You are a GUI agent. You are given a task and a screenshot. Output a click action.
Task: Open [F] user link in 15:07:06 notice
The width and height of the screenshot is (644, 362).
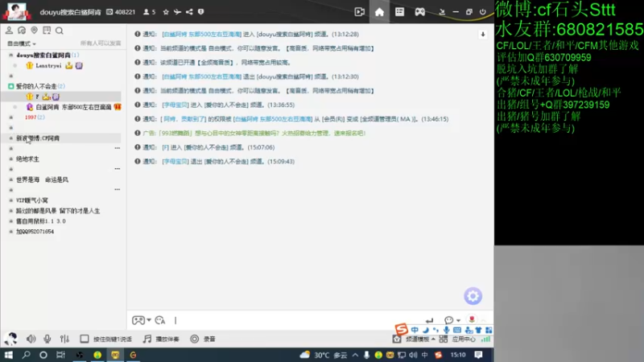(x=166, y=147)
